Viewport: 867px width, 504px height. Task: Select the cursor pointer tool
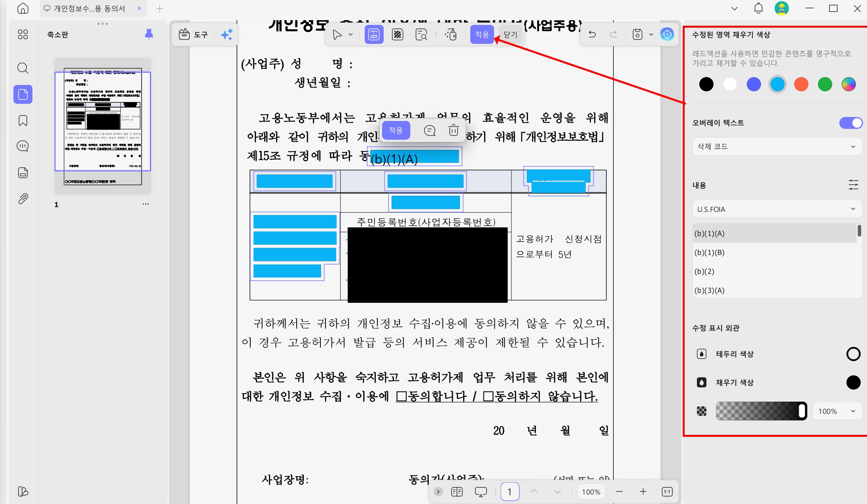pyautogui.click(x=337, y=35)
